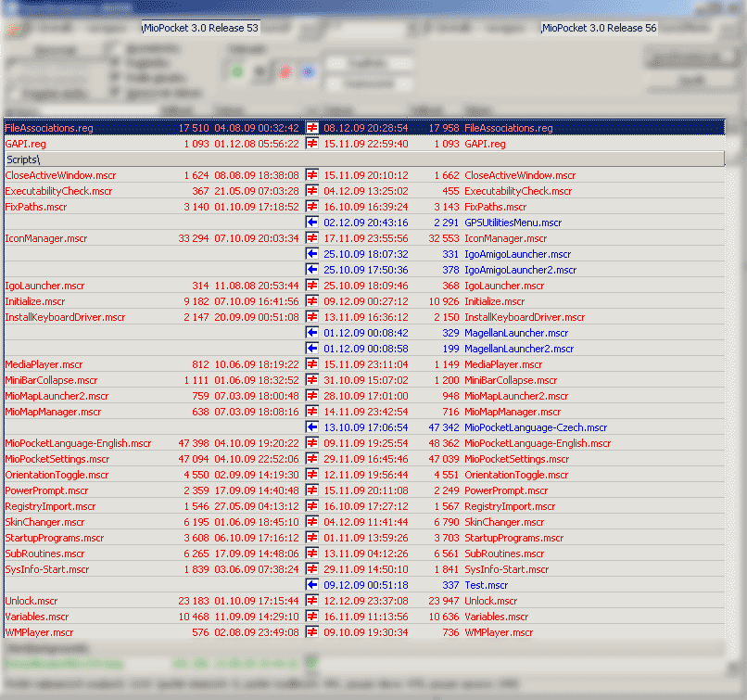Click the not-equal icon for CloseActiveWindow.mscr
Viewport: 747px width, 700px height.
(x=312, y=175)
